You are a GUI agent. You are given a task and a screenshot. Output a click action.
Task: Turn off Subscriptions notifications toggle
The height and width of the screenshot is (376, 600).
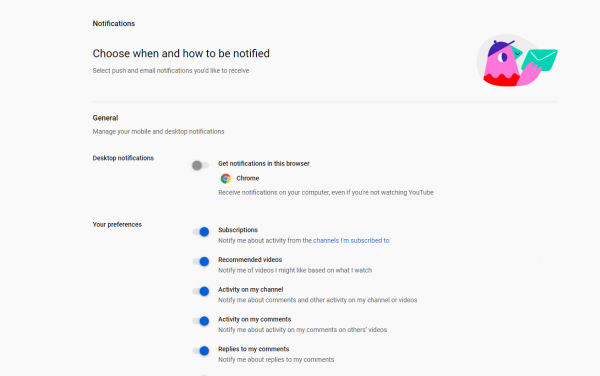tap(201, 231)
